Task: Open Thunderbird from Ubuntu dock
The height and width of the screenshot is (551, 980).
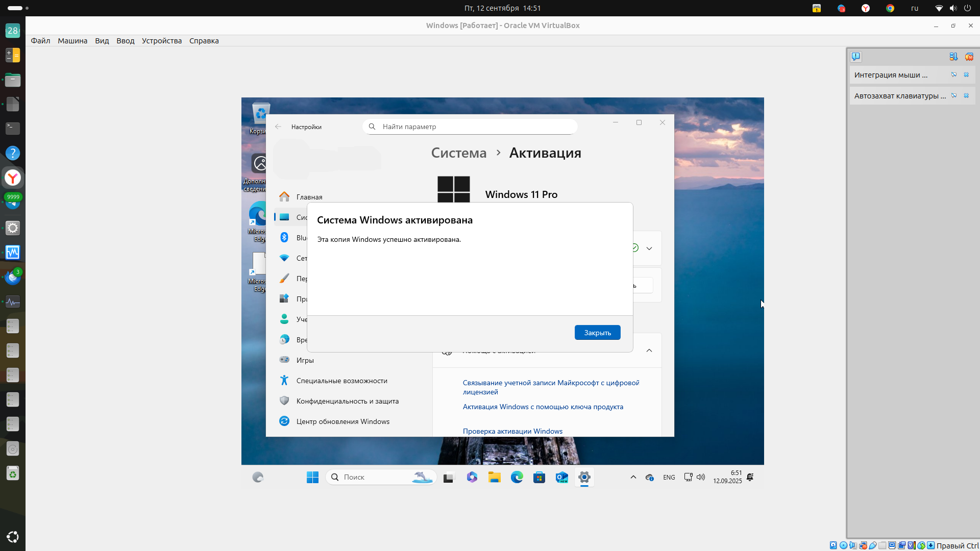Action: [x=13, y=277]
